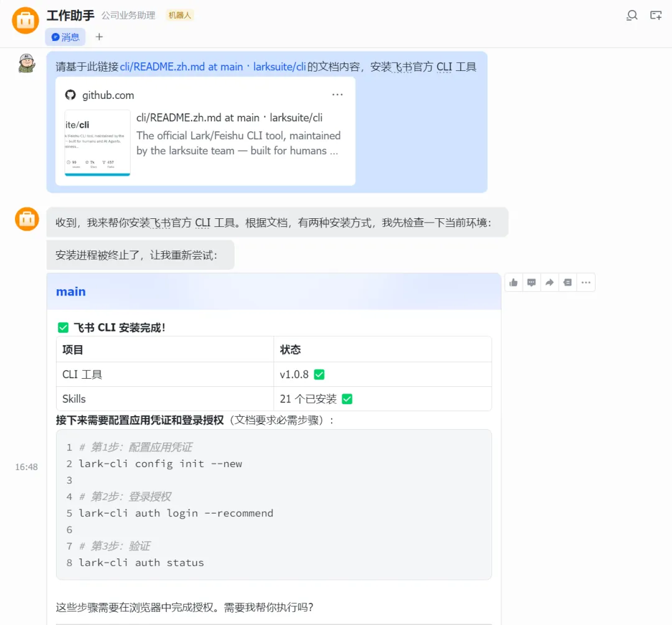Image resolution: width=672 pixels, height=625 pixels.
Task: Give thumbs up to the main card message
Action: [513, 283]
